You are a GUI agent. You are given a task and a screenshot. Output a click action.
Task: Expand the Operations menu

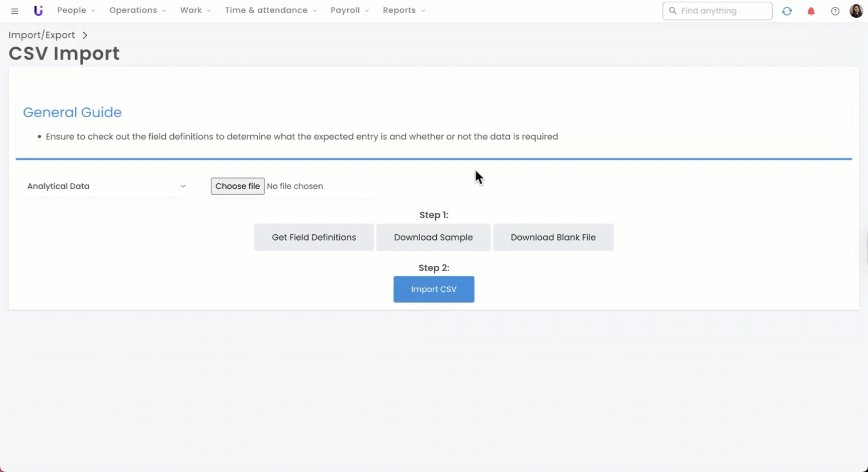point(137,10)
